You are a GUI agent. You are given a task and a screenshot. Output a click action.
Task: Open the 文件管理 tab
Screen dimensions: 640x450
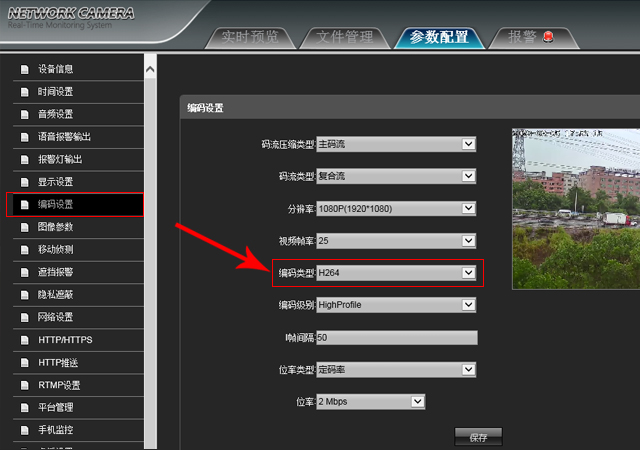(x=344, y=38)
